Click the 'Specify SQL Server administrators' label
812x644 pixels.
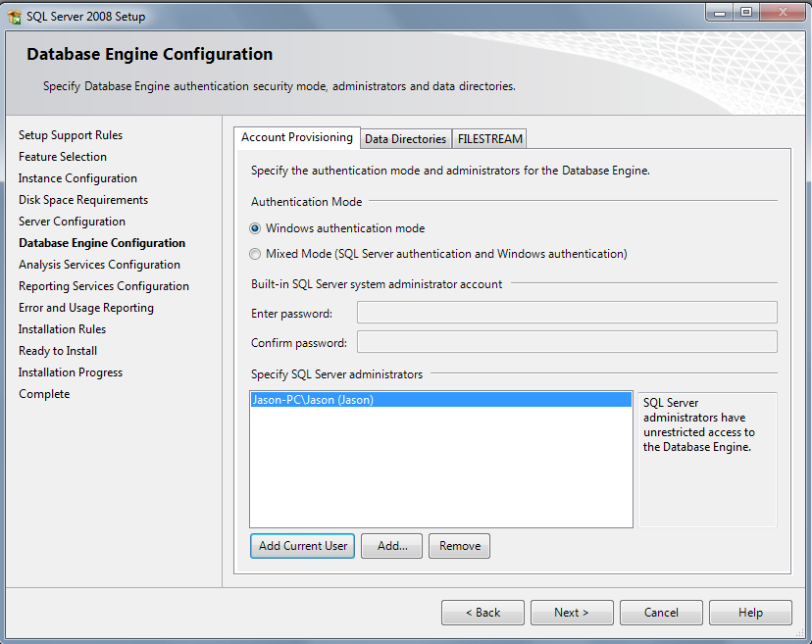coord(336,374)
